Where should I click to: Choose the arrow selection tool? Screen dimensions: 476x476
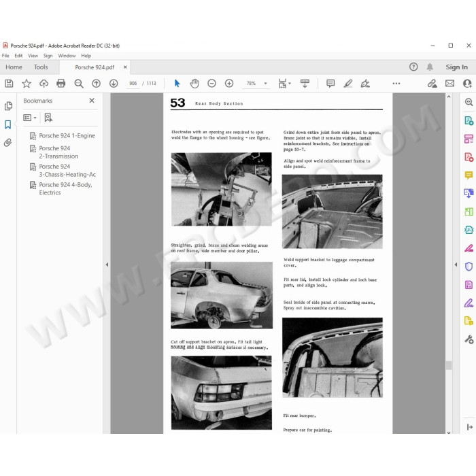coord(177,84)
